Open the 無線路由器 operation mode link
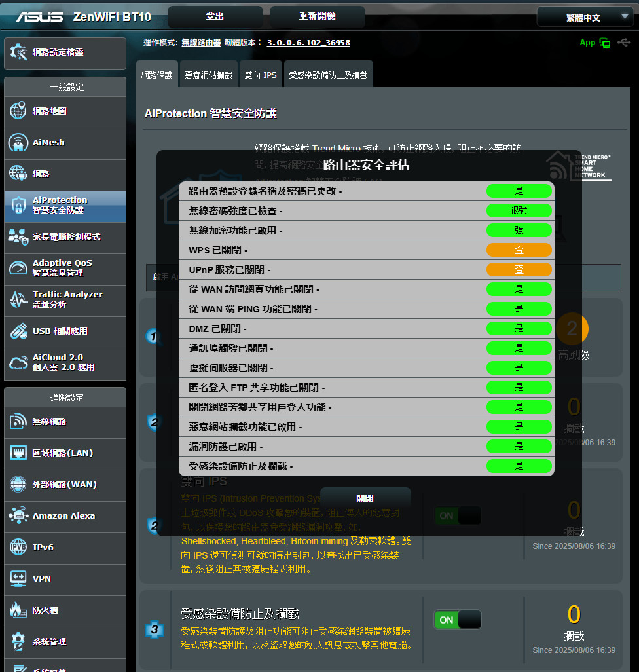Image resolution: width=639 pixels, height=672 pixels. click(201, 43)
